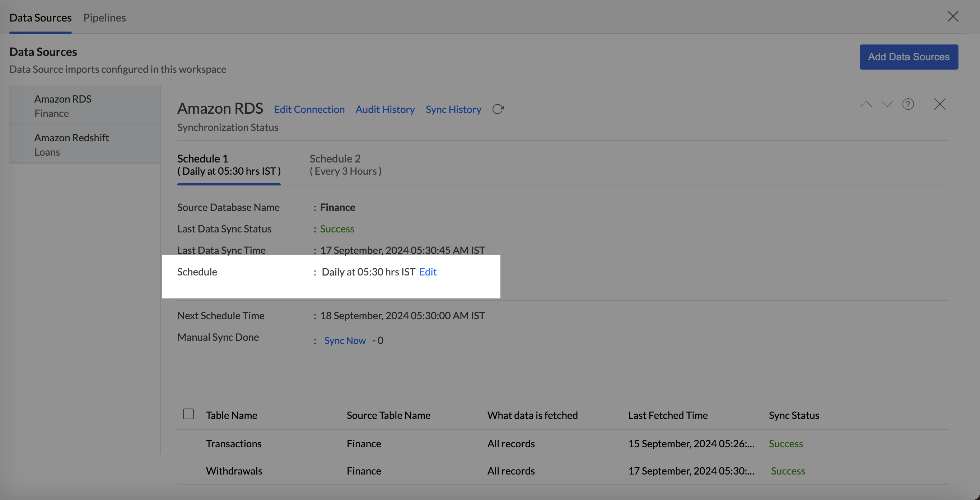The height and width of the screenshot is (500, 980).
Task: Close the Amazon RDS details panel
Action: point(939,104)
